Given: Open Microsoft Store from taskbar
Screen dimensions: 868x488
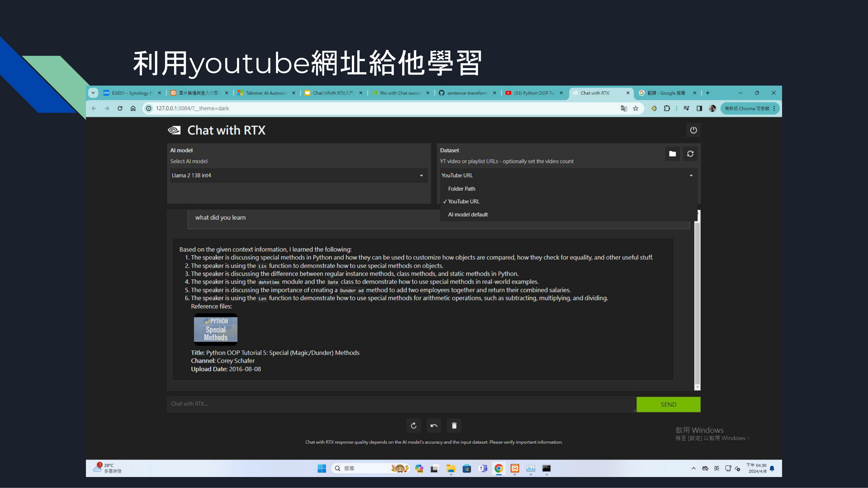Looking at the screenshot, I should tap(467, 468).
